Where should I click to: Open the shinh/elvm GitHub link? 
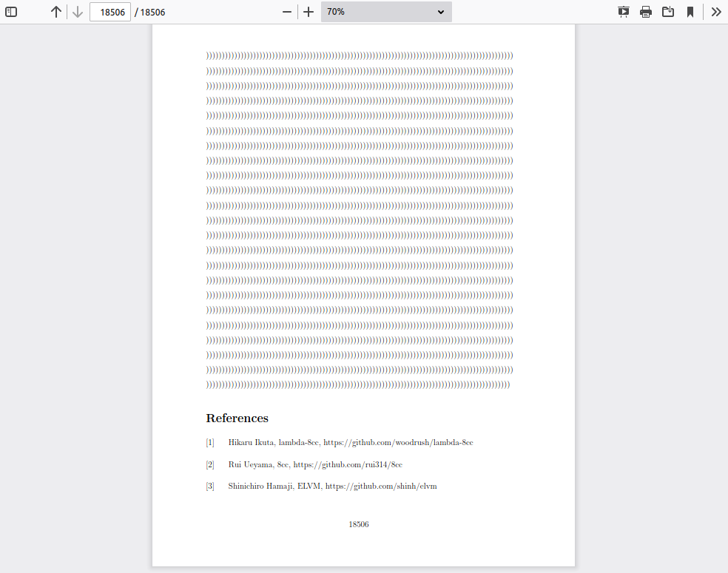382,486
